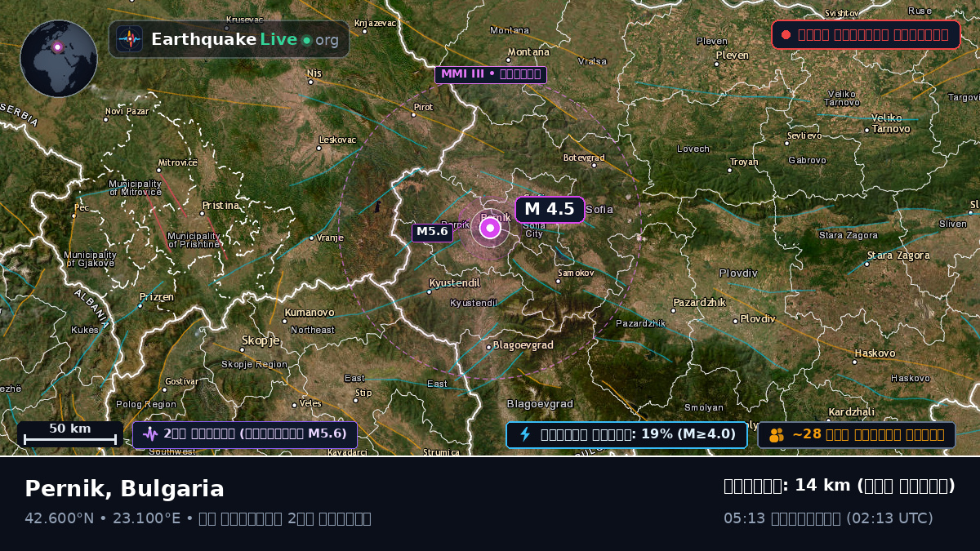The image size is (980, 551).
Task: Click the 50 km scale bar
Action: point(70,434)
